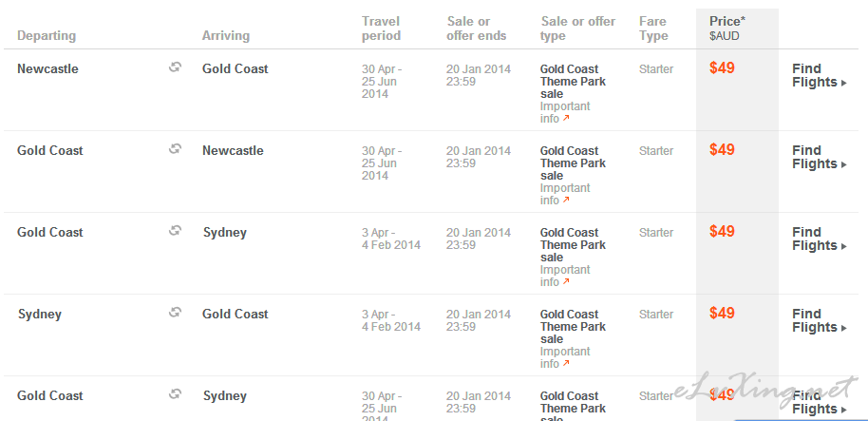Open Important info arrow for Gold Coast to Newcastle

(566, 200)
